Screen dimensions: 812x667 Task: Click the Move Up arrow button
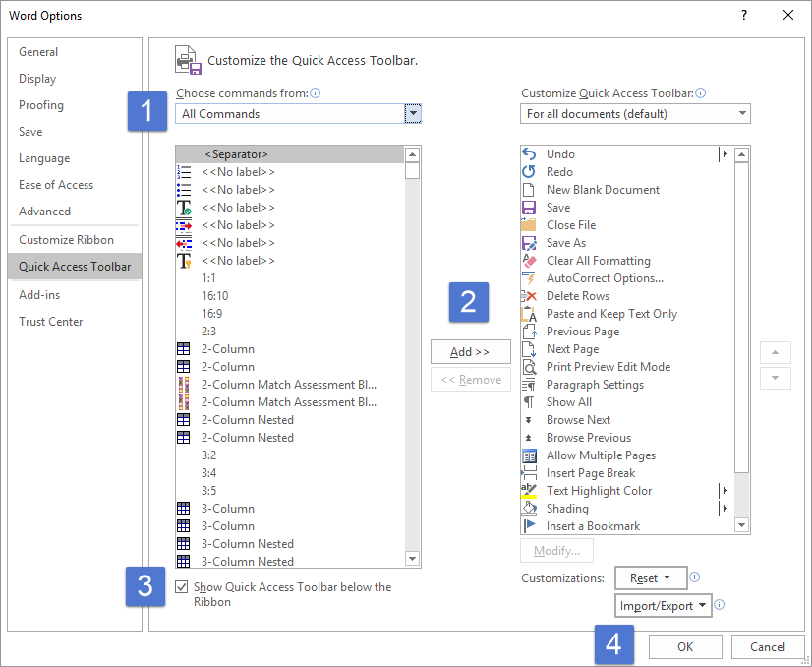coord(776,352)
